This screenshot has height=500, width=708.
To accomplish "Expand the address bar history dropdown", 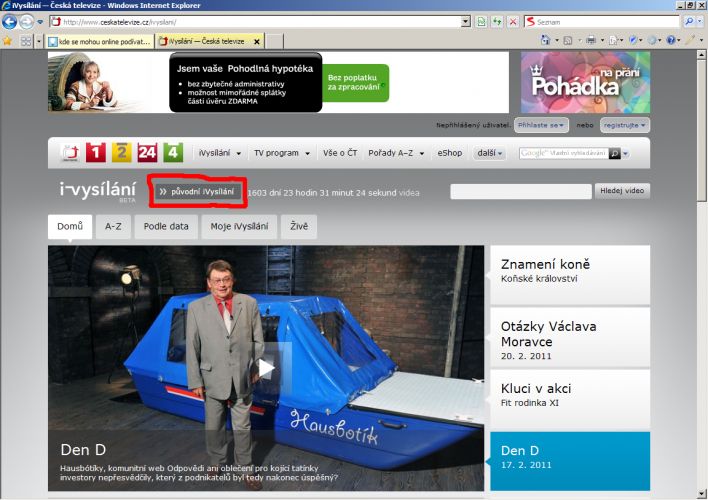I will [466, 22].
